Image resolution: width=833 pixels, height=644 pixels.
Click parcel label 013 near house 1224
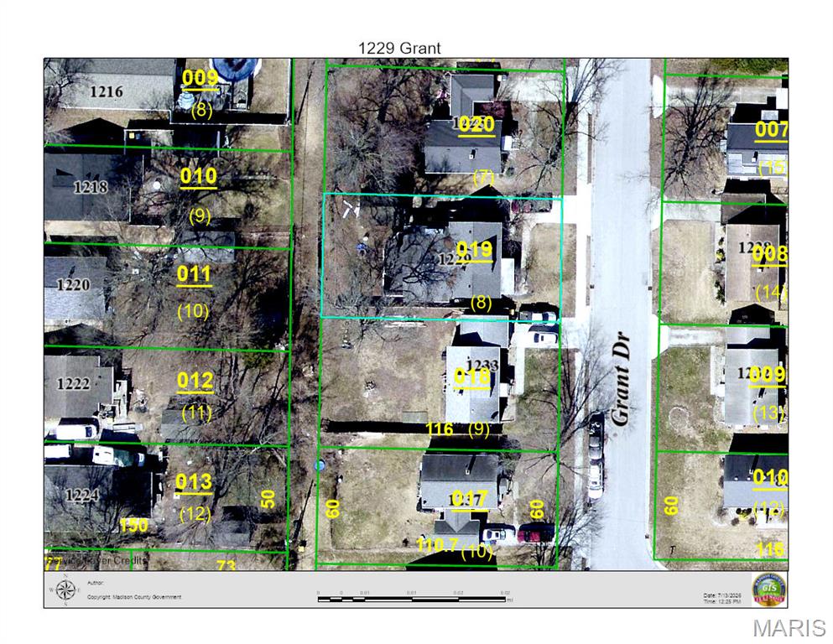194,482
